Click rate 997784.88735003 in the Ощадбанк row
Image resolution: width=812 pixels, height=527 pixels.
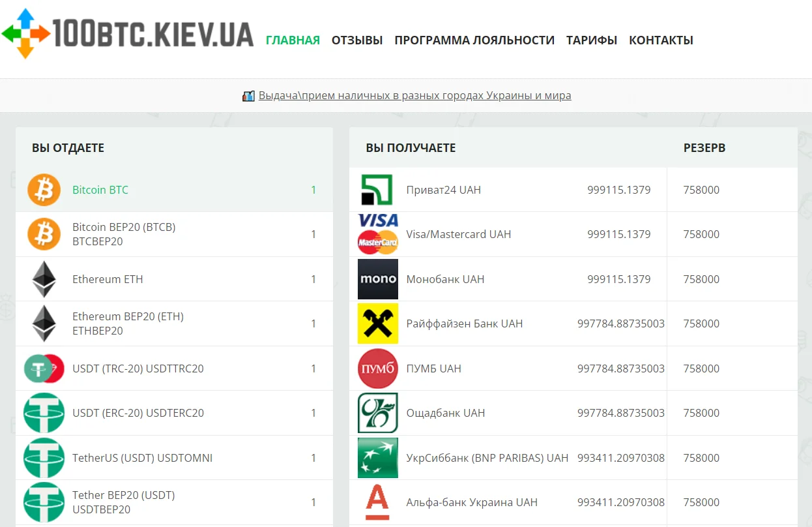621,413
